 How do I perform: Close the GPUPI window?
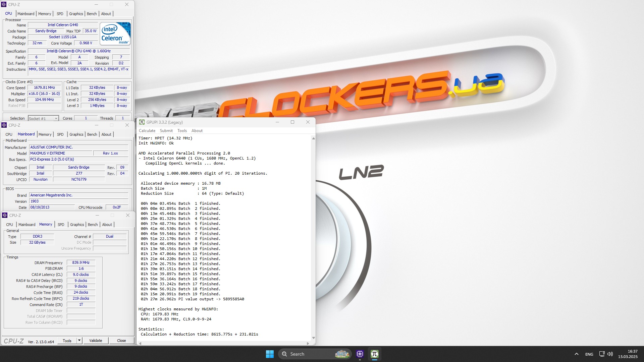pyautogui.click(x=308, y=122)
